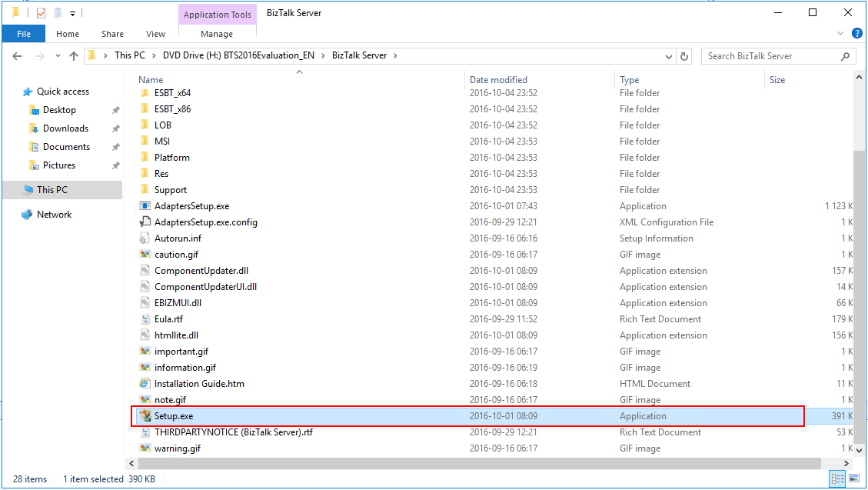
Task: Select the AdaptersSetup.exe application icon
Action: click(145, 205)
